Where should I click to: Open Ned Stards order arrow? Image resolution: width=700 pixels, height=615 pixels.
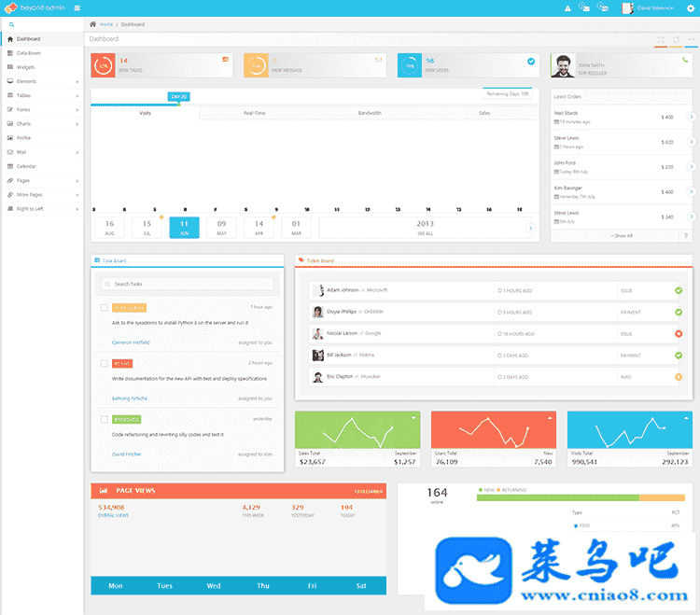pos(691,117)
